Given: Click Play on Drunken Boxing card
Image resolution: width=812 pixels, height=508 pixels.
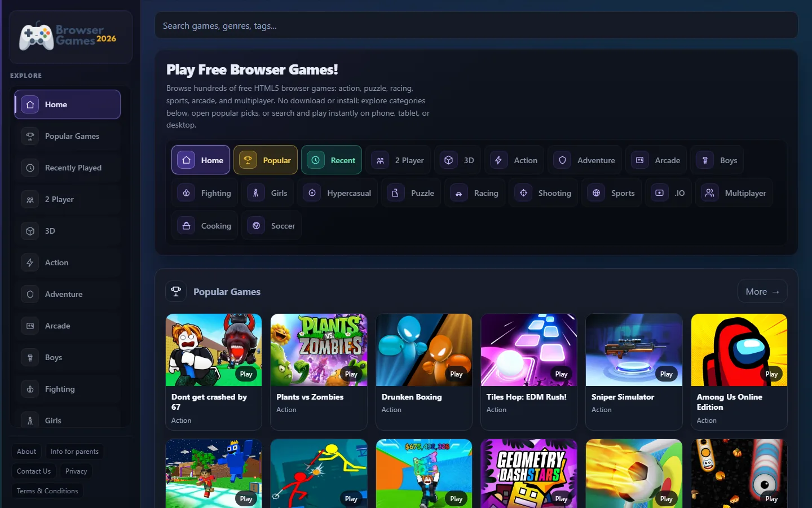Looking at the screenshot, I should click(x=456, y=374).
